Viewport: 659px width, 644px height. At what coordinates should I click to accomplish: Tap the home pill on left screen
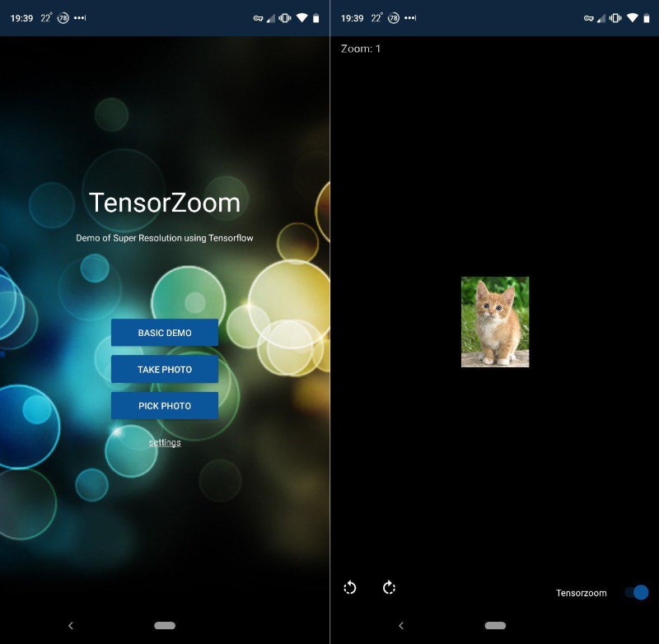[165, 626]
